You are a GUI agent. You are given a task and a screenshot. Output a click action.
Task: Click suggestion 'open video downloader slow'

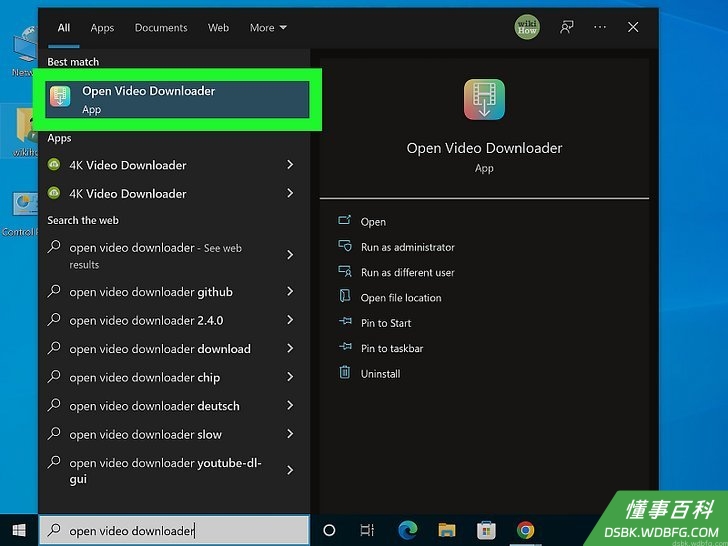pyautogui.click(x=174, y=434)
